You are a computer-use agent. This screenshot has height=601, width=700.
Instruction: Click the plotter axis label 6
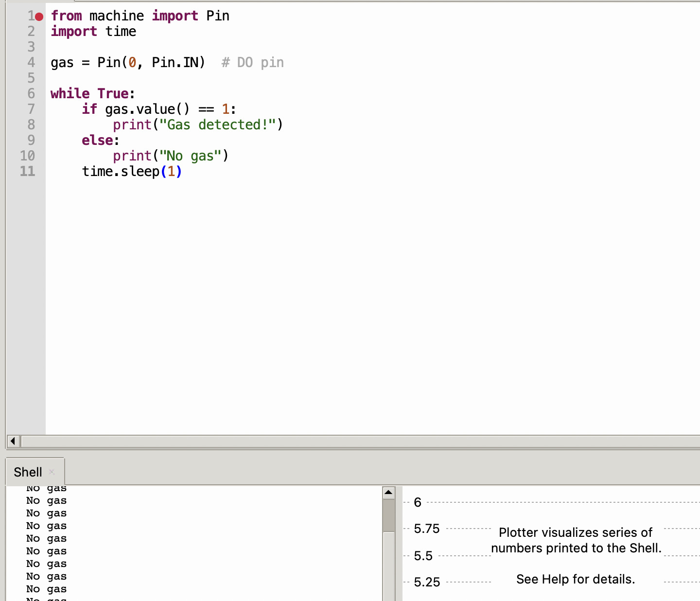(x=418, y=502)
